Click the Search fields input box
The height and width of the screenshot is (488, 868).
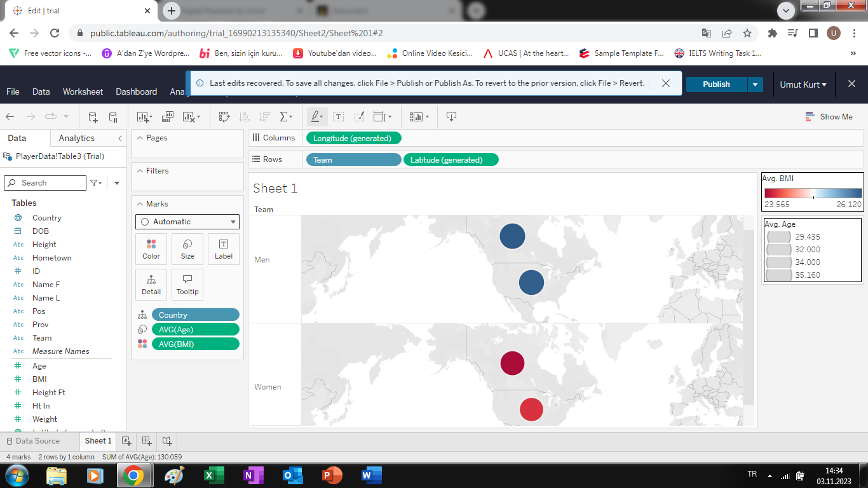tap(51, 183)
